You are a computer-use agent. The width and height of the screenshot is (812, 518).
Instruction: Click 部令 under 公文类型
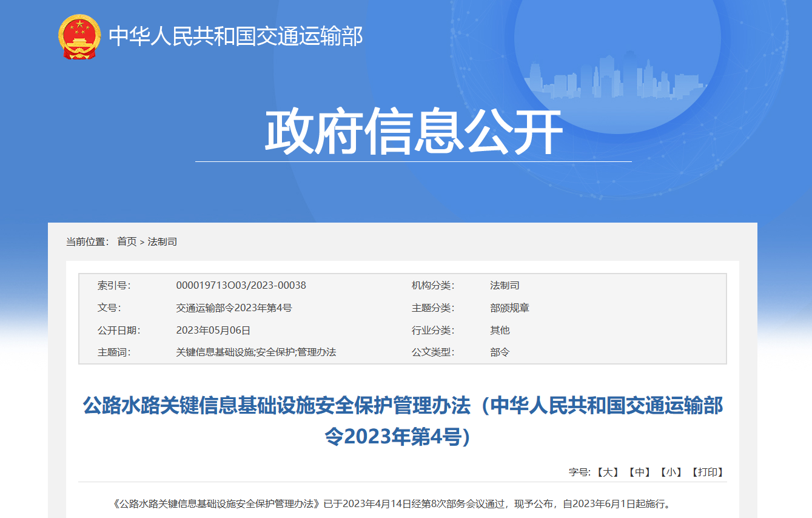(x=500, y=352)
